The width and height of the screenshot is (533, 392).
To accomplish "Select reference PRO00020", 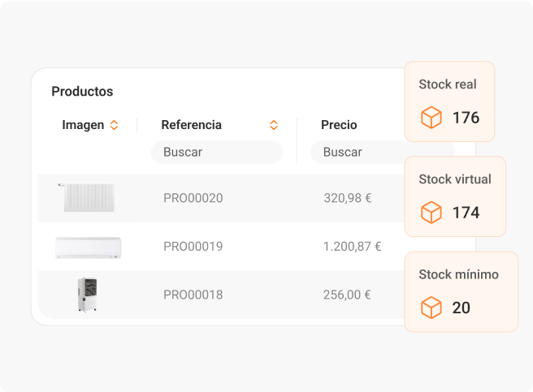I will point(193,198).
